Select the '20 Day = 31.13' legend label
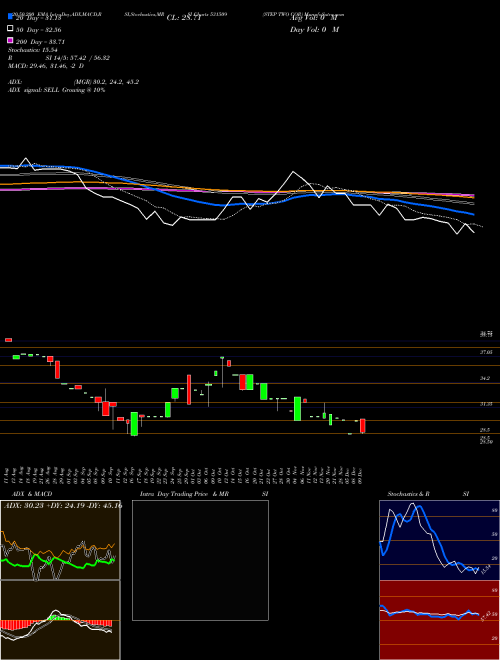Viewport: 500px width, 660px height. [x=39, y=18]
